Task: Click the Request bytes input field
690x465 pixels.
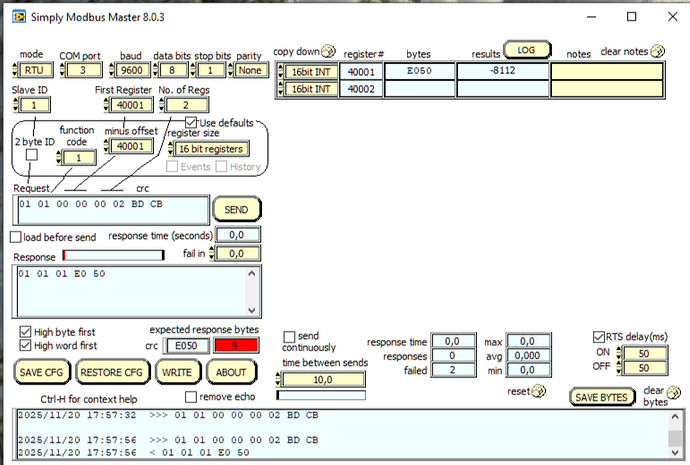Action: pyautogui.click(x=110, y=209)
